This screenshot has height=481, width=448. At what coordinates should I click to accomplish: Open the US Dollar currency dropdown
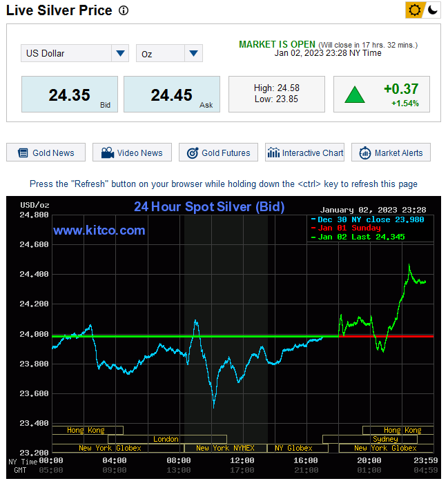(x=75, y=53)
